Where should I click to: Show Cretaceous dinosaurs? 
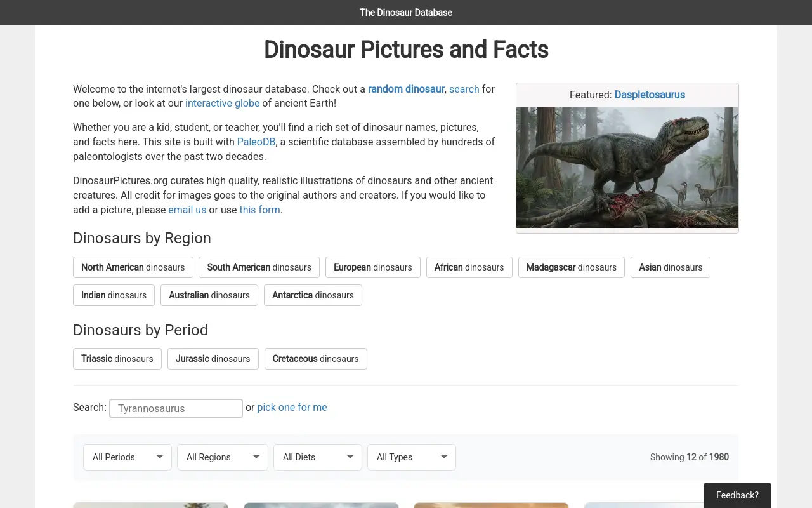point(316,359)
